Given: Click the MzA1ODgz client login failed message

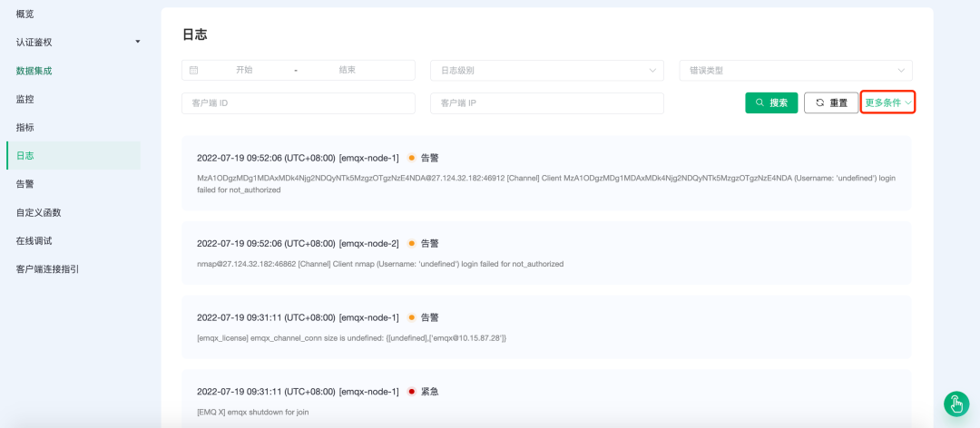Looking at the screenshot, I should click(x=546, y=184).
